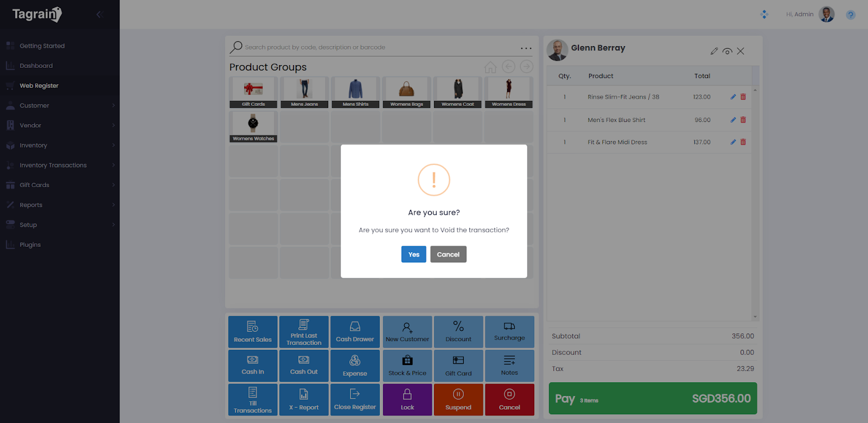The width and height of the screenshot is (868, 423).
Task: Click the Pay SGD356.00 button
Action: pos(653,399)
